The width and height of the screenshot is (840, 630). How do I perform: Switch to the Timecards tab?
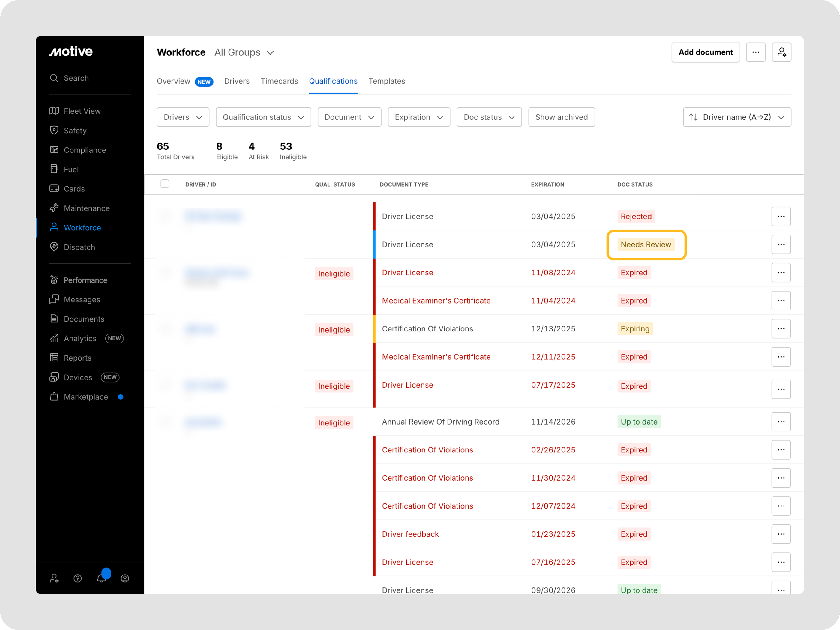279,81
